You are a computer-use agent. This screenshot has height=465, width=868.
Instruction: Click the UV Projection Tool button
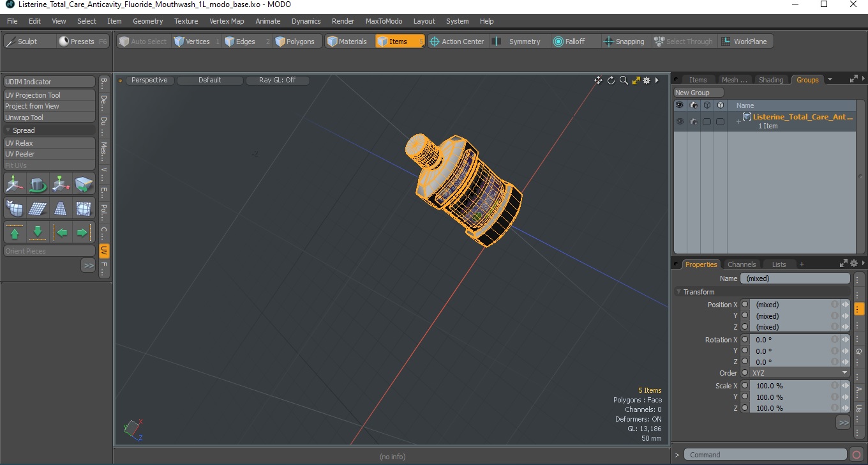coord(50,95)
